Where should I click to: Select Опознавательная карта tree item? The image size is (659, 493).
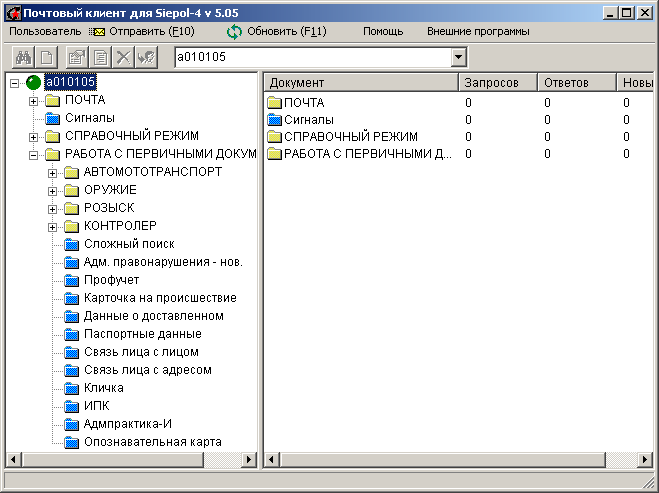(x=153, y=442)
